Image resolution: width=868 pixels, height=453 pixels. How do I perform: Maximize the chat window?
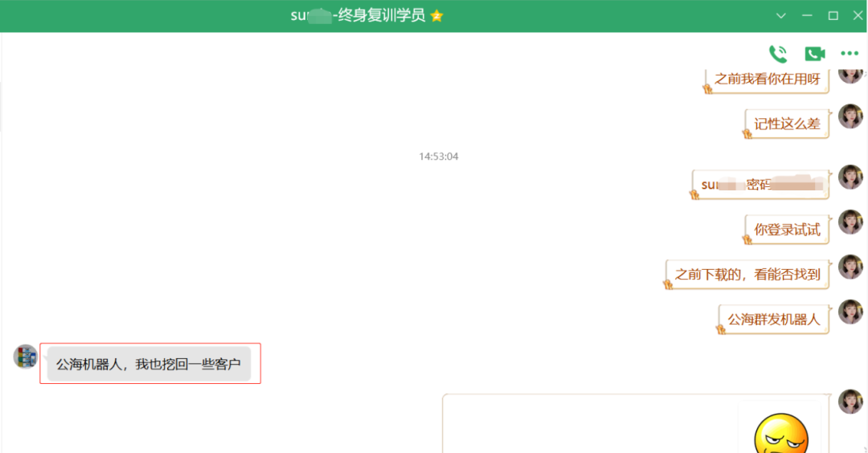pos(833,15)
